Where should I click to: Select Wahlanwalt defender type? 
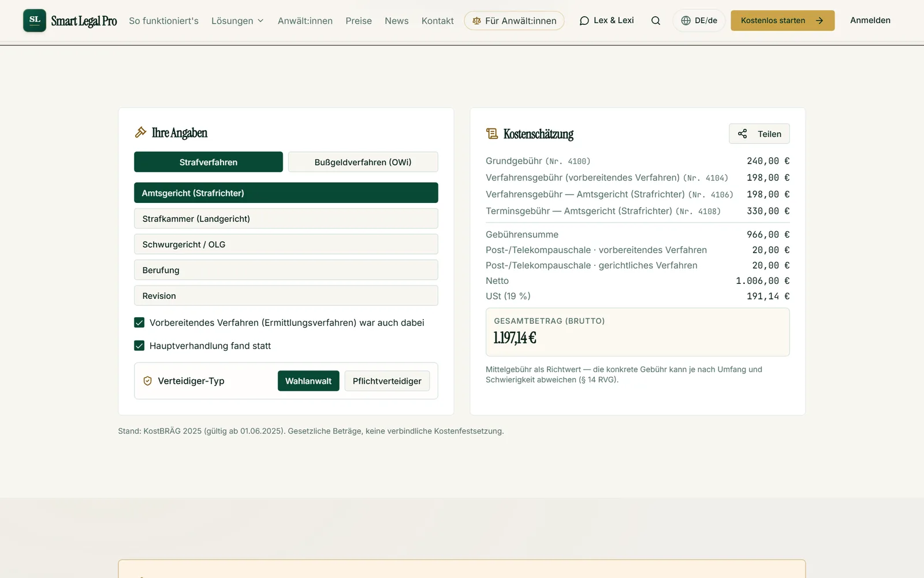(x=308, y=381)
